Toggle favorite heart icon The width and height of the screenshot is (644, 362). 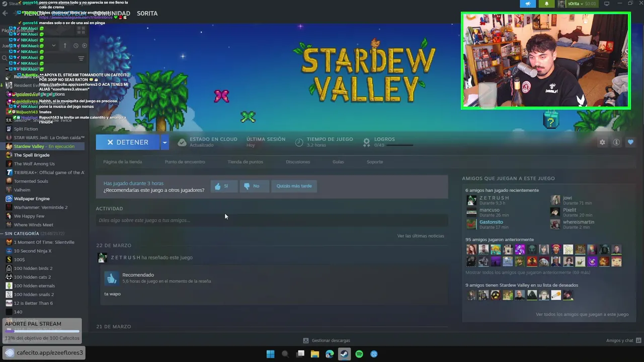pyautogui.click(x=630, y=142)
